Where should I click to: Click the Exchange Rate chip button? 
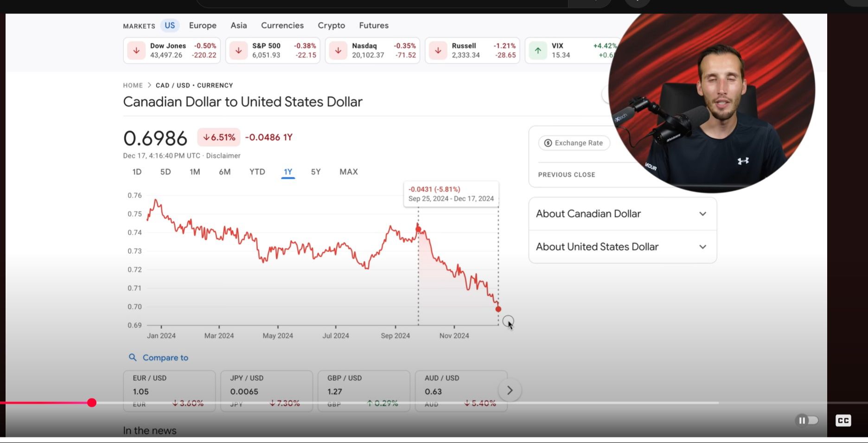coord(574,143)
